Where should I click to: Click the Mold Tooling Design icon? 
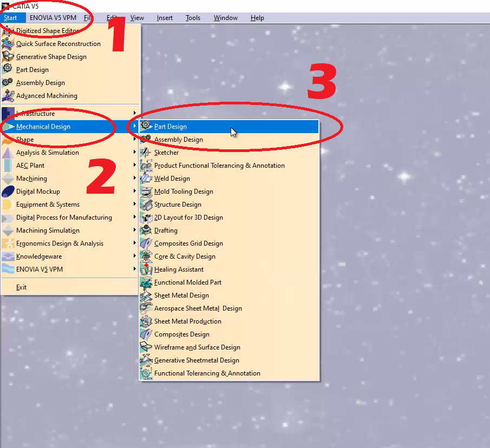(x=146, y=192)
